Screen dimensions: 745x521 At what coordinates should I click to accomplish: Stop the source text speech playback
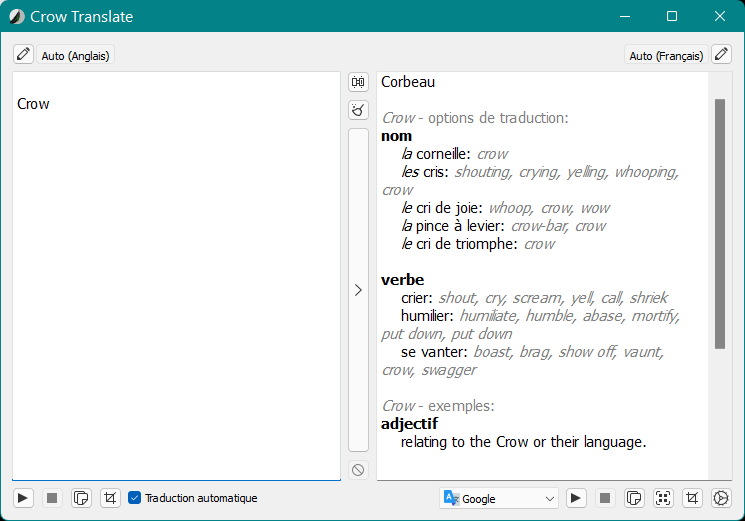52,498
